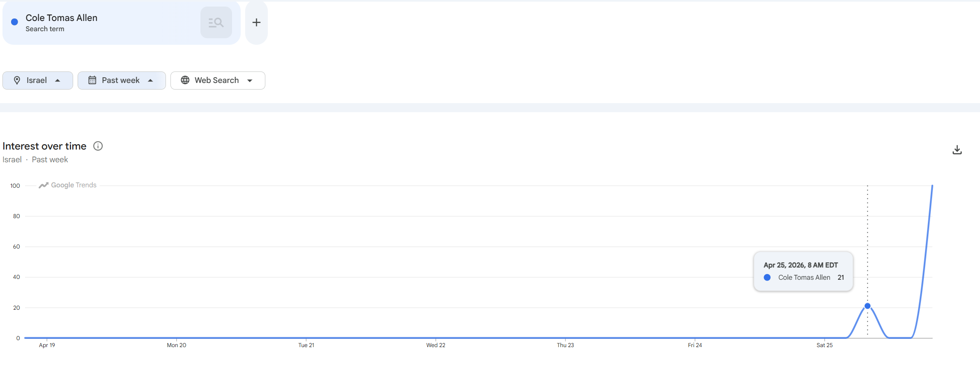Click the Search term label under the query

click(x=45, y=29)
